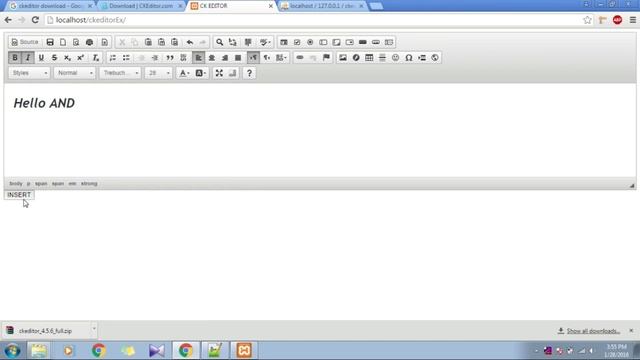Click the Paste icon
This screenshot has width=640, height=360.
[148, 42]
